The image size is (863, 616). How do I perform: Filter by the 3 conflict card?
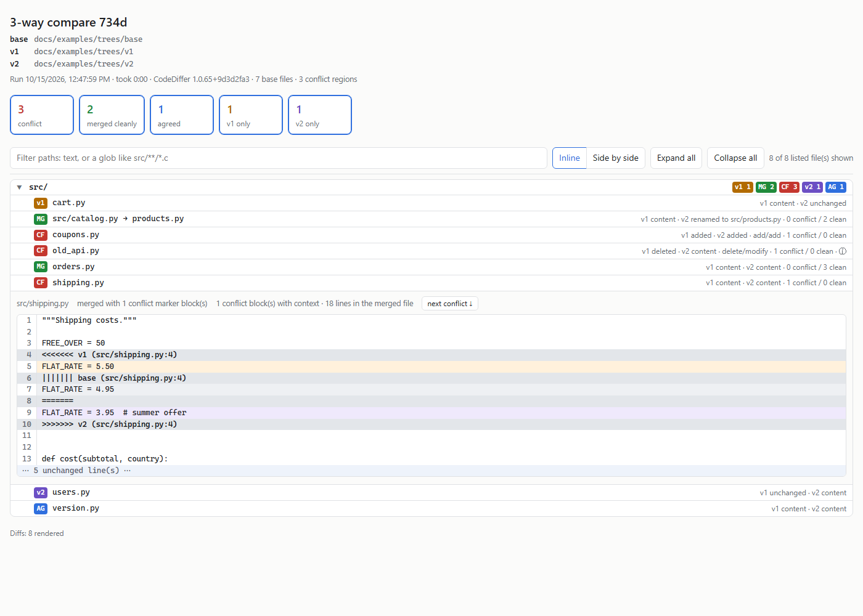(x=42, y=115)
